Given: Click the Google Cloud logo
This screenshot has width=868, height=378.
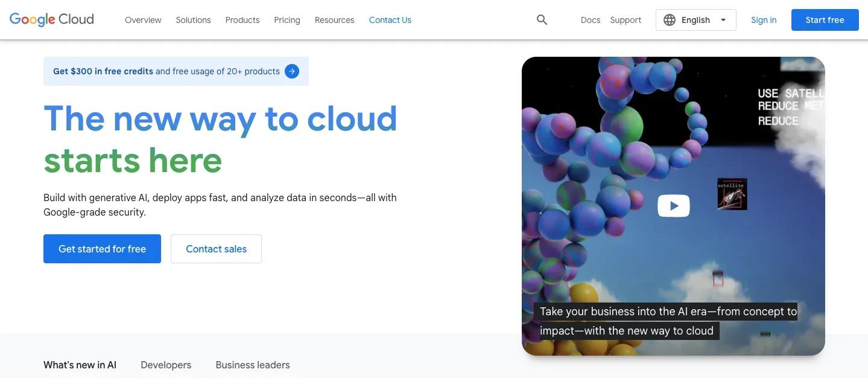Looking at the screenshot, I should 52,19.
